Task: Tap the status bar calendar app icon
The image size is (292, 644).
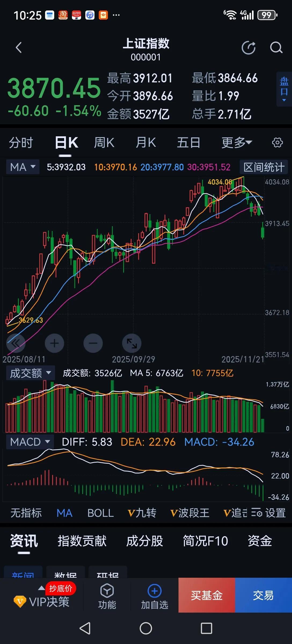Action: pyautogui.click(x=50, y=15)
